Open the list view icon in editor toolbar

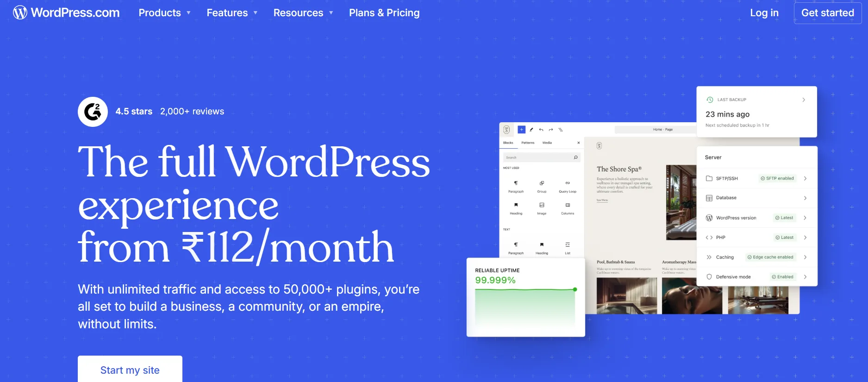coord(561,130)
